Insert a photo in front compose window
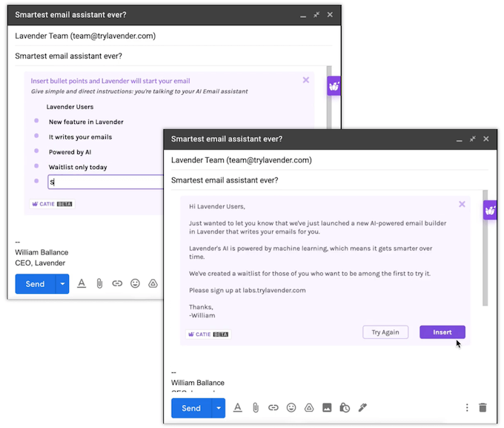Image resolution: width=504 pixels, height=428 pixels. [x=327, y=408]
